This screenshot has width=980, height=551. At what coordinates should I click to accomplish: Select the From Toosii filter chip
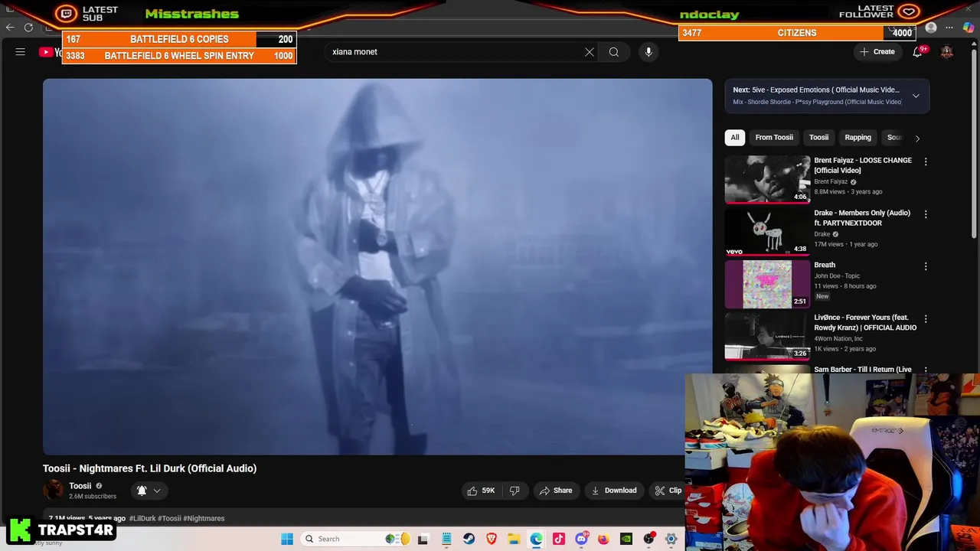pos(774,138)
